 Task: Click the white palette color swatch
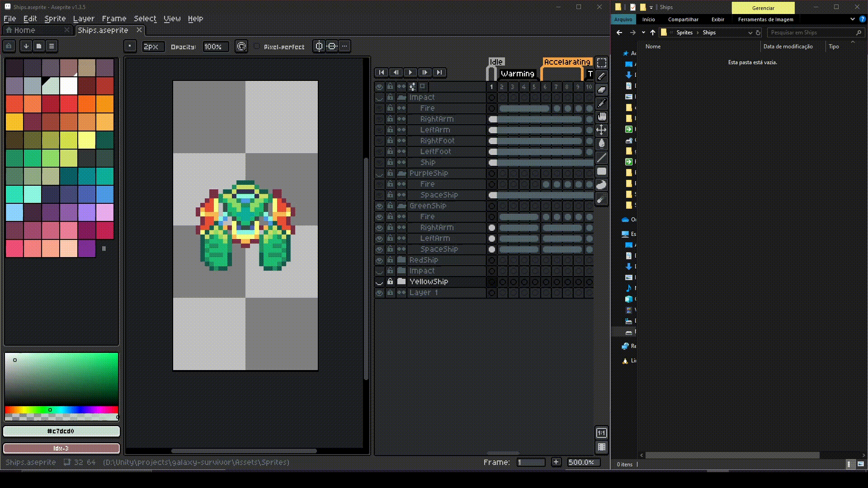pyautogui.click(x=69, y=86)
